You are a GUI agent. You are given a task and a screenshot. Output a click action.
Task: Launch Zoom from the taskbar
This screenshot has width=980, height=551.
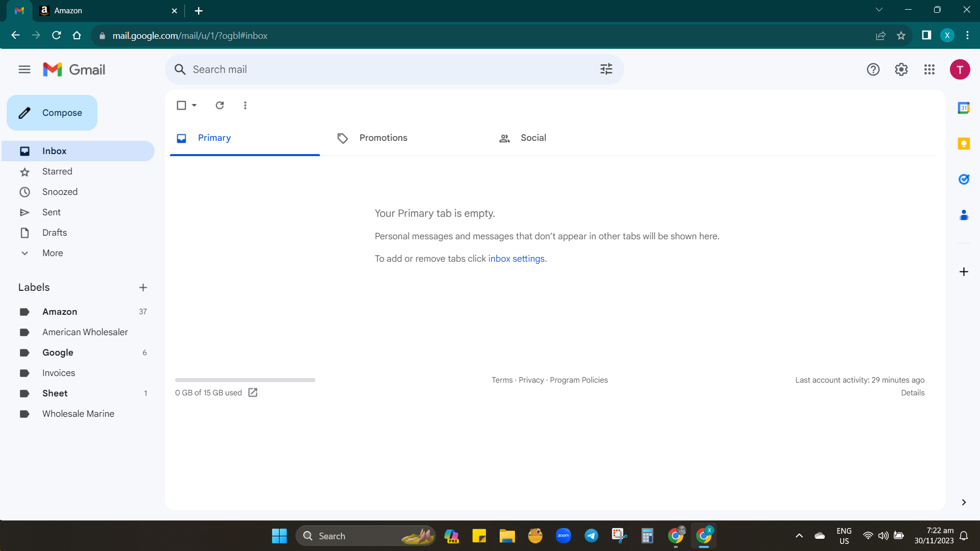(x=563, y=536)
